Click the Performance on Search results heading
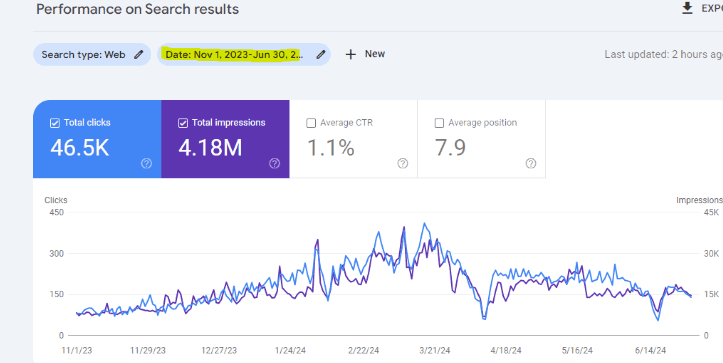Viewport: 723px width, 363px height. [x=137, y=9]
